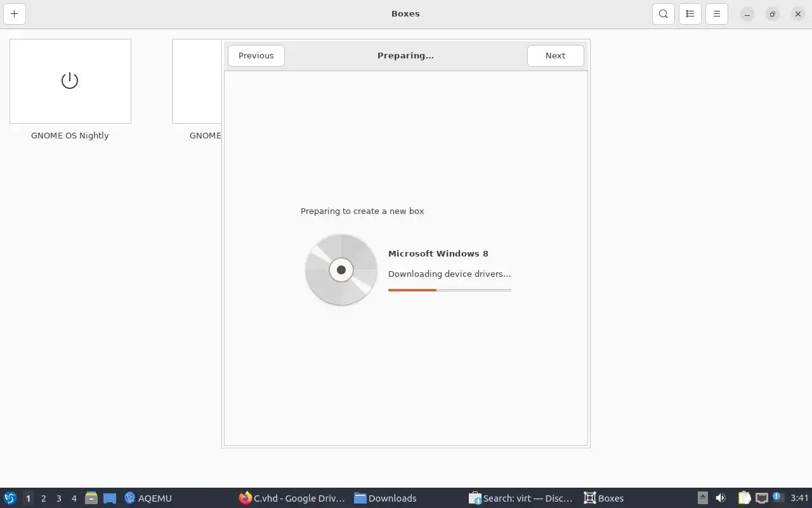Open the volume control tray icon

point(721,498)
